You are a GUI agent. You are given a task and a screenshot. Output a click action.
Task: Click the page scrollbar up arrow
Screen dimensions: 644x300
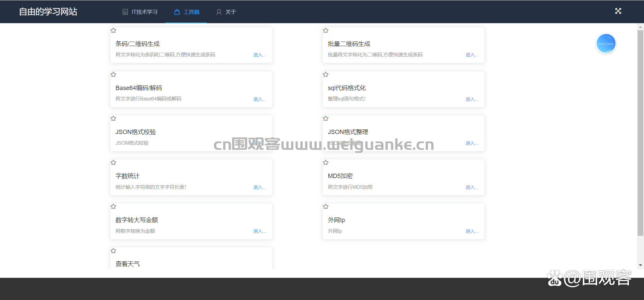(641, 27)
